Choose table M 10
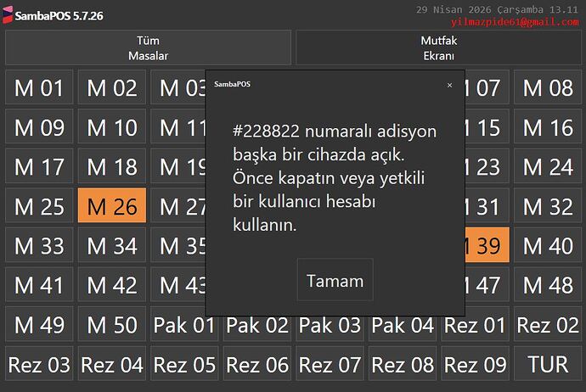Viewport: 586px width, 392px height. tap(112, 127)
